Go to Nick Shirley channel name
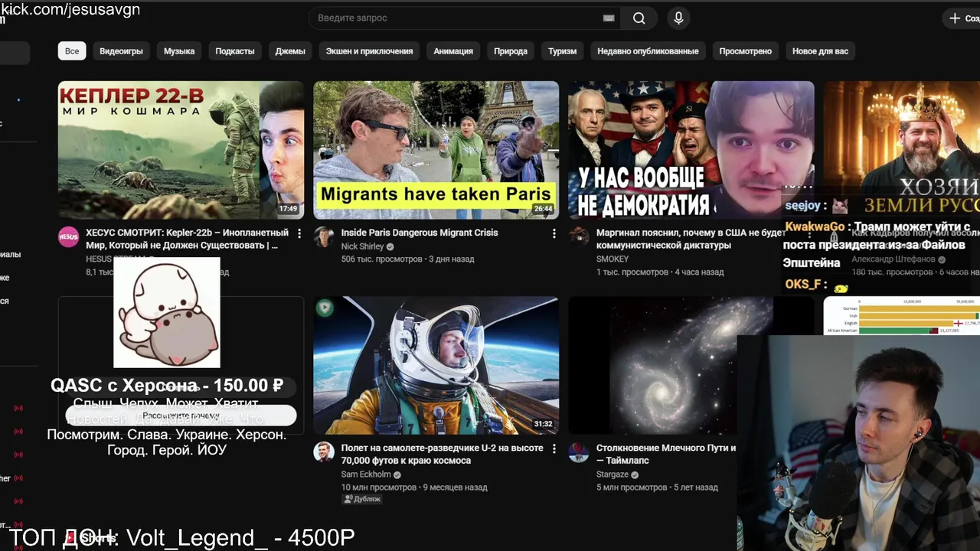The width and height of the screenshot is (980, 551). [362, 246]
